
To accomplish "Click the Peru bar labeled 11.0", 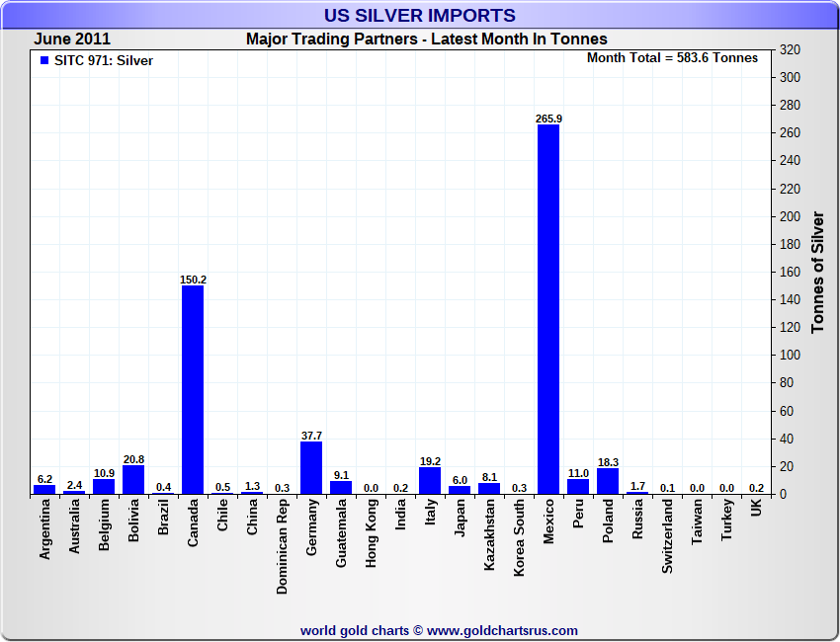I will [578, 487].
